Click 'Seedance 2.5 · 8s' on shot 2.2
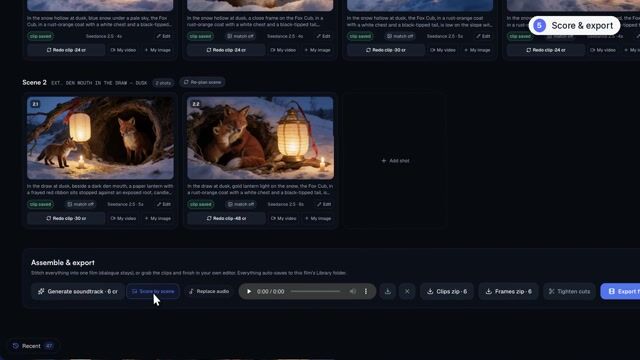The width and height of the screenshot is (640, 360). point(286,204)
